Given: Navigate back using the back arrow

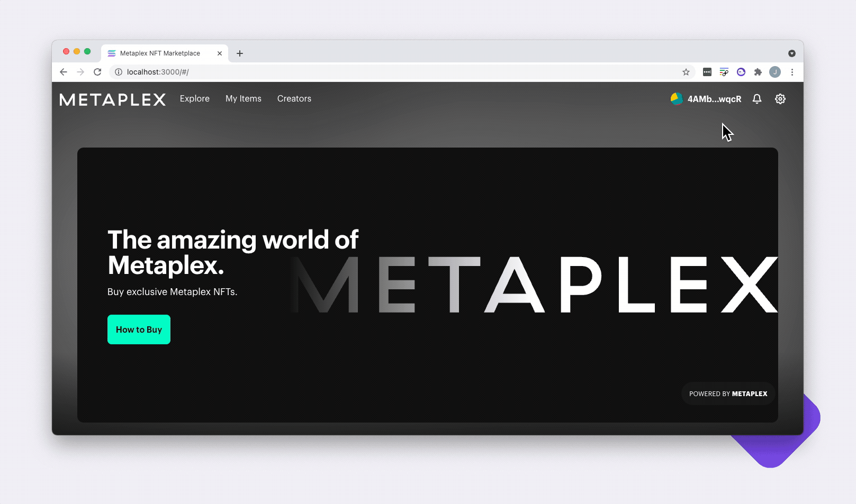Looking at the screenshot, I should point(64,72).
